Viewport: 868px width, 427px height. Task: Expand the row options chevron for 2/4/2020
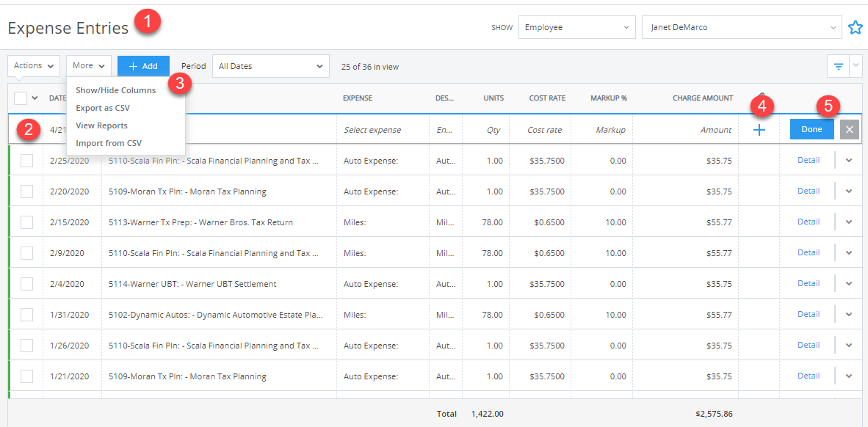[x=849, y=284]
